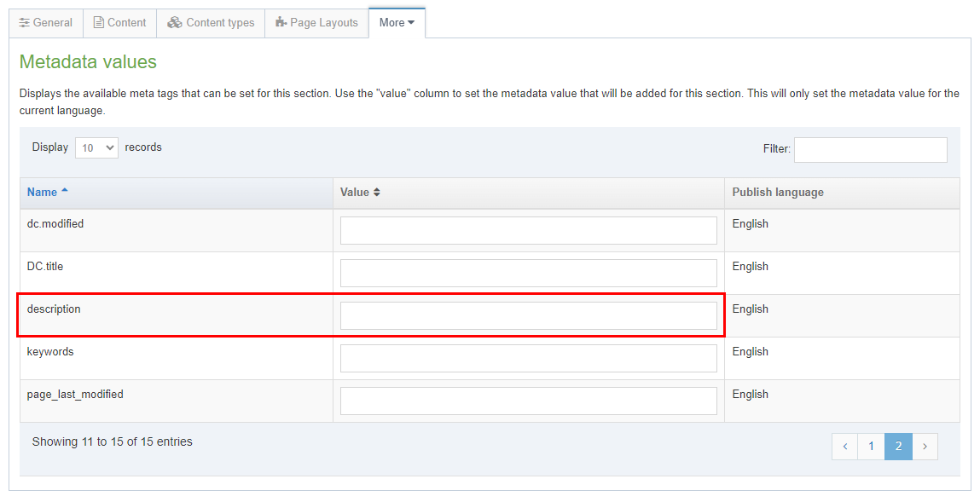The width and height of the screenshot is (980, 502).
Task: Go to next page with right chevron
Action: [925, 447]
